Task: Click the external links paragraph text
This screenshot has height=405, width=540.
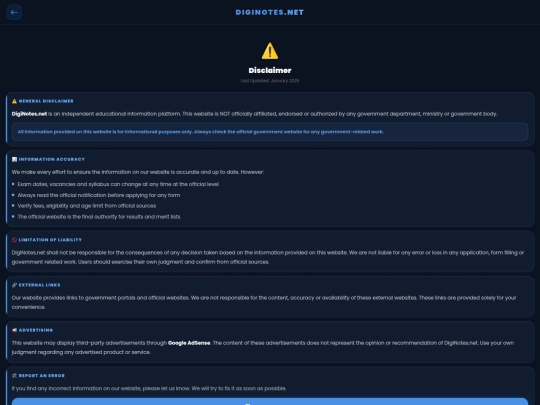Action: tap(264, 302)
